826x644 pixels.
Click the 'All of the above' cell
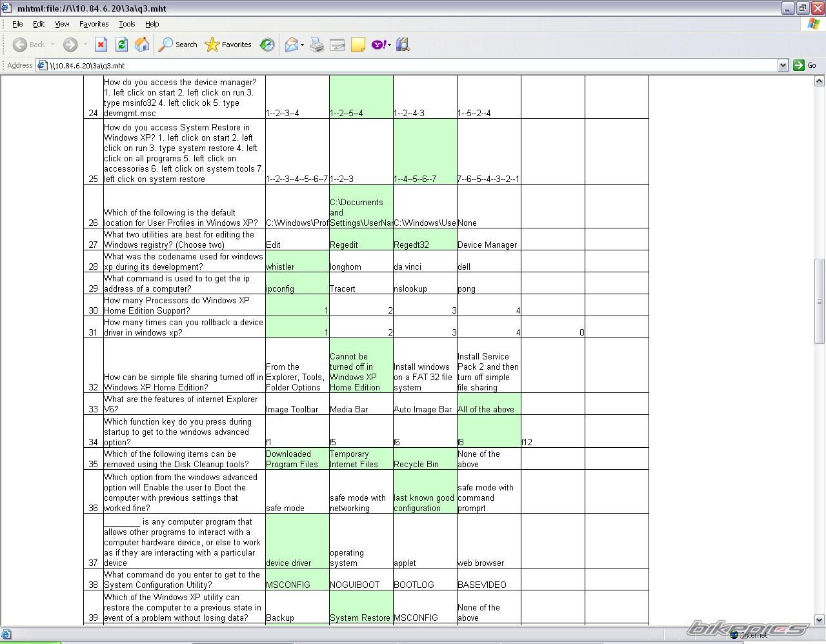[x=489, y=404]
